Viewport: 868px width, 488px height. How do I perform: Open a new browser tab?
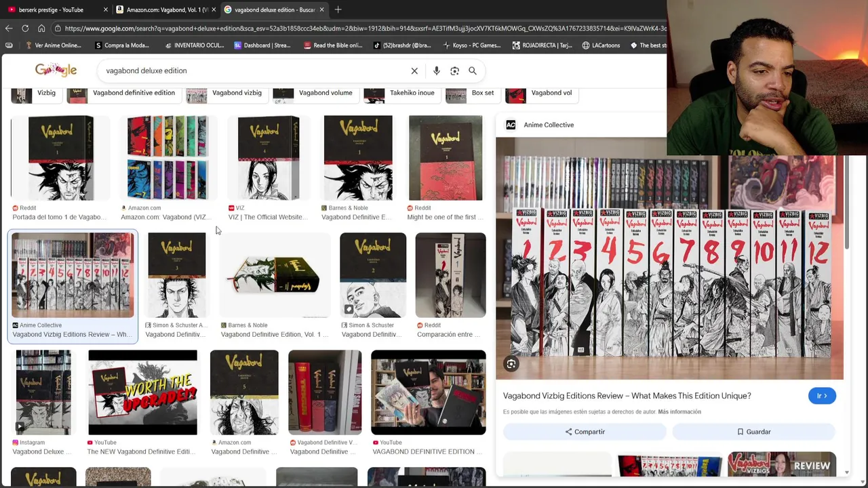click(338, 9)
